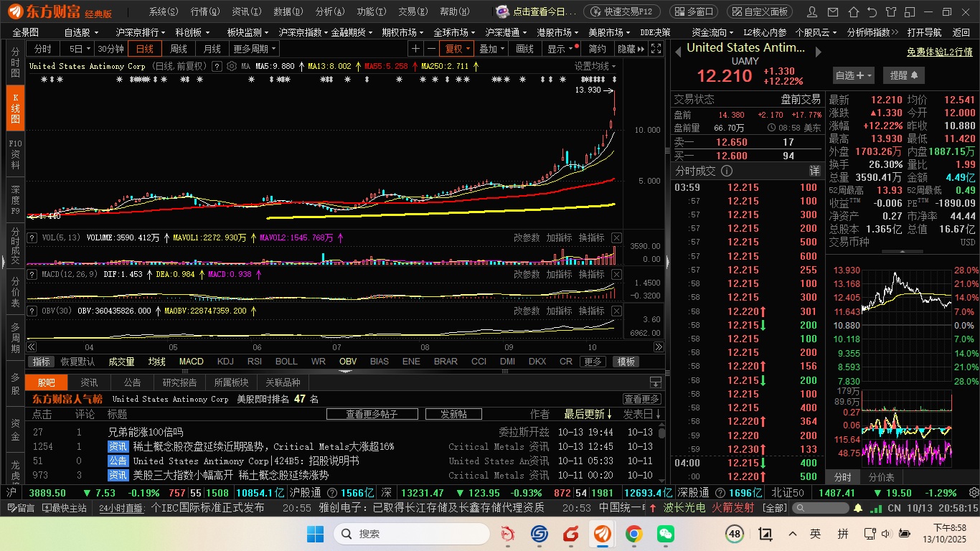980x551 pixels.
Task: Switch to the 研究报告 tab
Action: (179, 382)
